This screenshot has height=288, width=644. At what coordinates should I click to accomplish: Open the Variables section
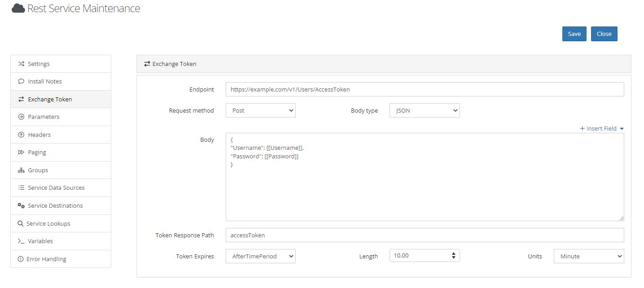pyautogui.click(x=61, y=241)
